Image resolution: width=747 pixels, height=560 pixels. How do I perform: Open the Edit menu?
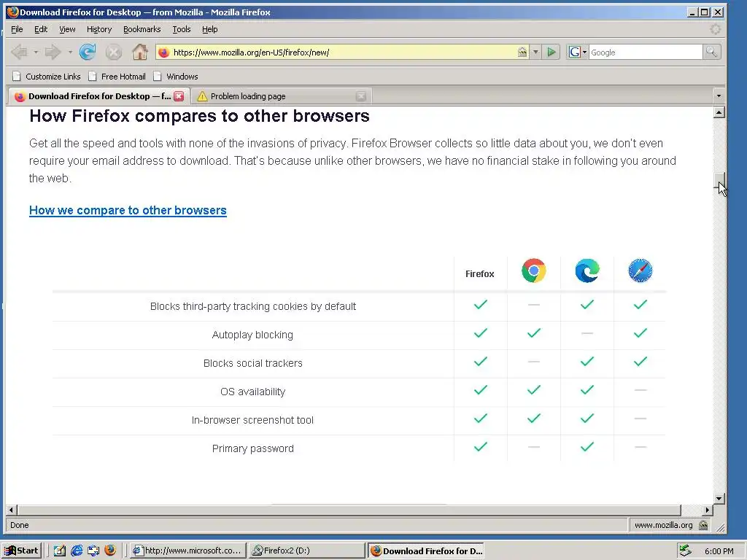click(41, 29)
